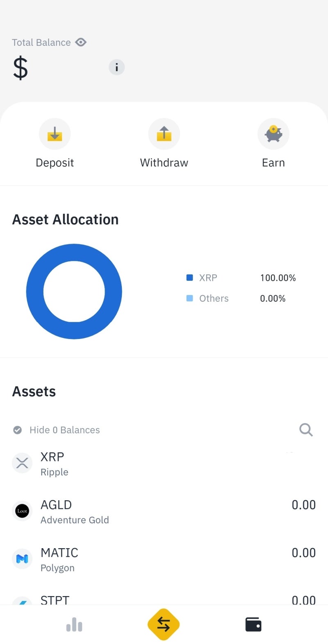This screenshot has width=328, height=644.
Task: Click the asset allocation donut chart
Action: pyautogui.click(x=74, y=291)
